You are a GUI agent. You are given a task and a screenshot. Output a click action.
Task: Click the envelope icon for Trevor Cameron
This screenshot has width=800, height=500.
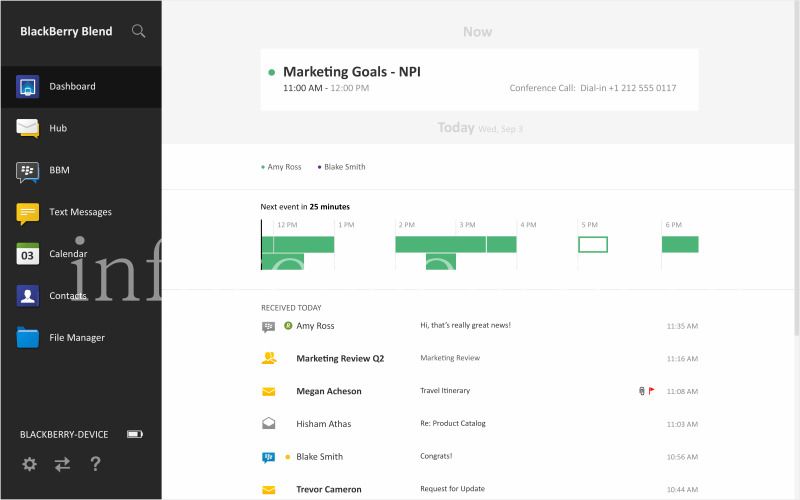(x=268, y=490)
